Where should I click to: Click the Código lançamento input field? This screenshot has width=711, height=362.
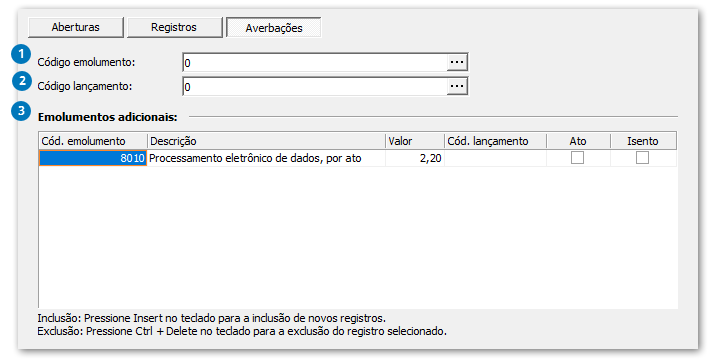pos(315,87)
